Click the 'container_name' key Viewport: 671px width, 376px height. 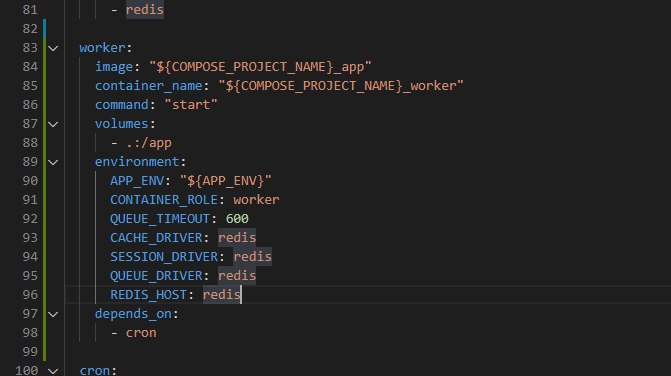tap(148, 86)
